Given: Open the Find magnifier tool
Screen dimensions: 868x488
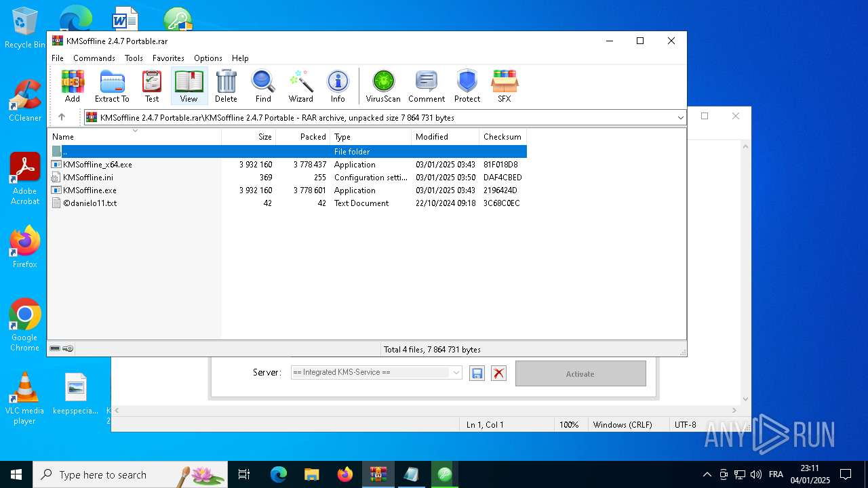Looking at the screenshot, I should [263, 86].
